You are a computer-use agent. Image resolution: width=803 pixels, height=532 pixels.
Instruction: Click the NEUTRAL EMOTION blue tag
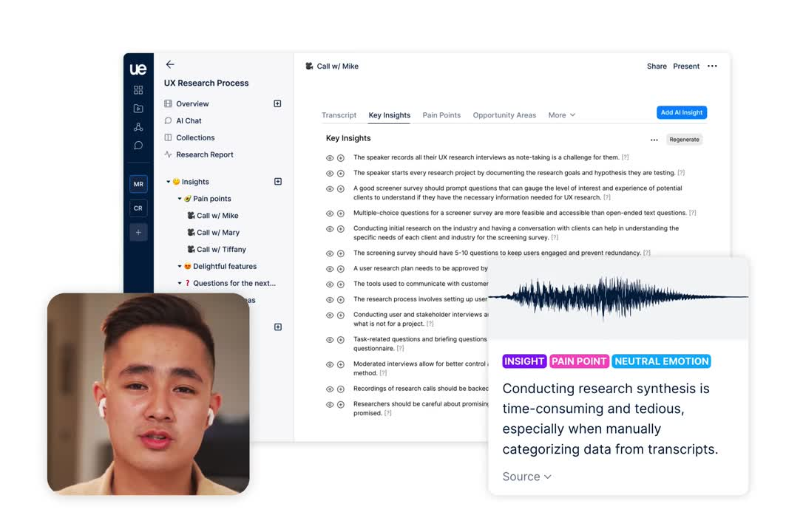coord(662,361)
